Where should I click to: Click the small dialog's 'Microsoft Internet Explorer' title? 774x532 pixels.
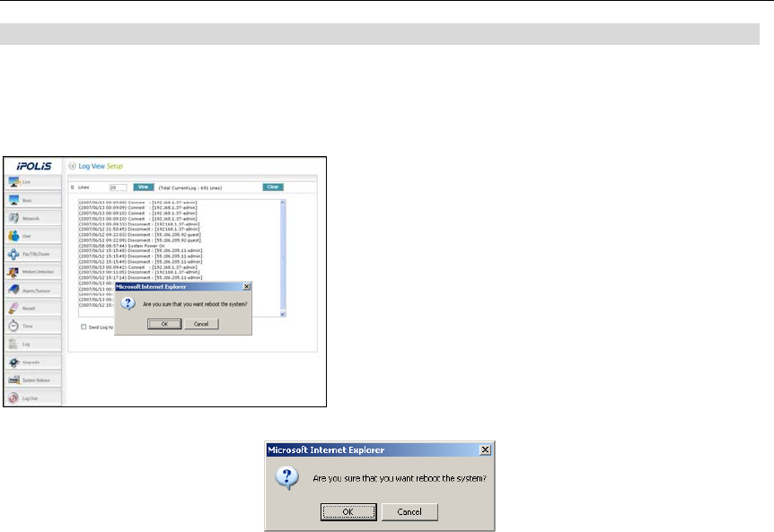[x=151, y=286]
